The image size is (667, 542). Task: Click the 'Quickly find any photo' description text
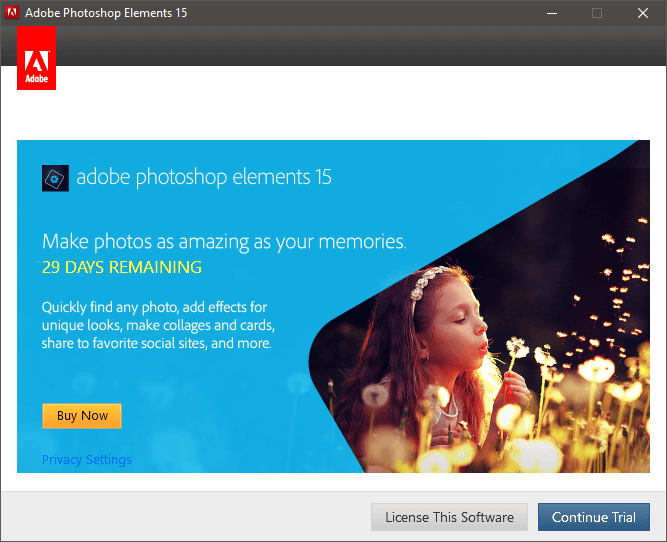tap(158, 325)
